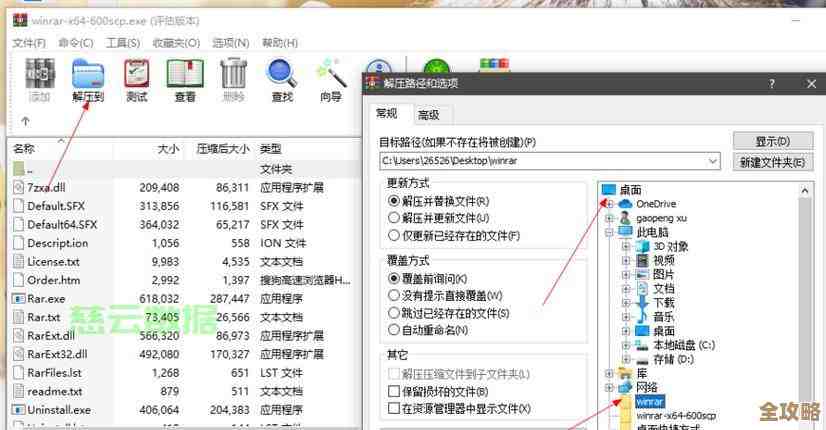Select 音乐 (Music) icon in tree
The image size is (826, 430).
click(642, 317)
